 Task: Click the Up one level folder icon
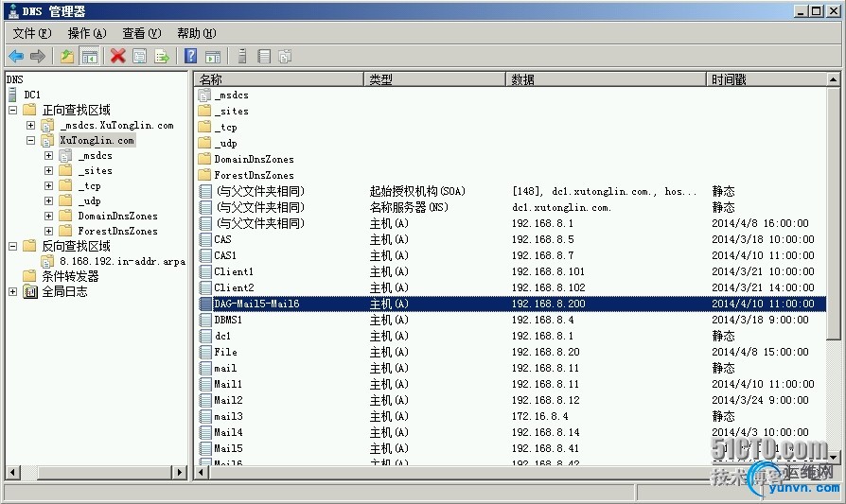(x=67, y=56)
